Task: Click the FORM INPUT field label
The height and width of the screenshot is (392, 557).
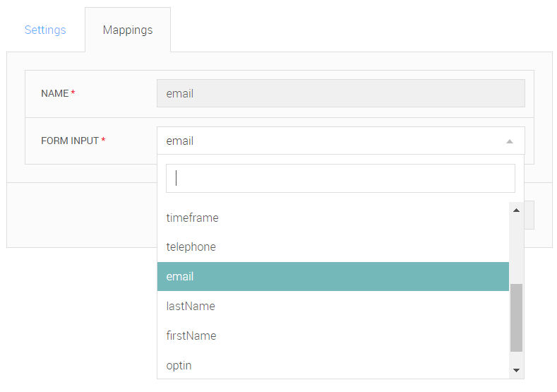Action: tap(70, 141)
